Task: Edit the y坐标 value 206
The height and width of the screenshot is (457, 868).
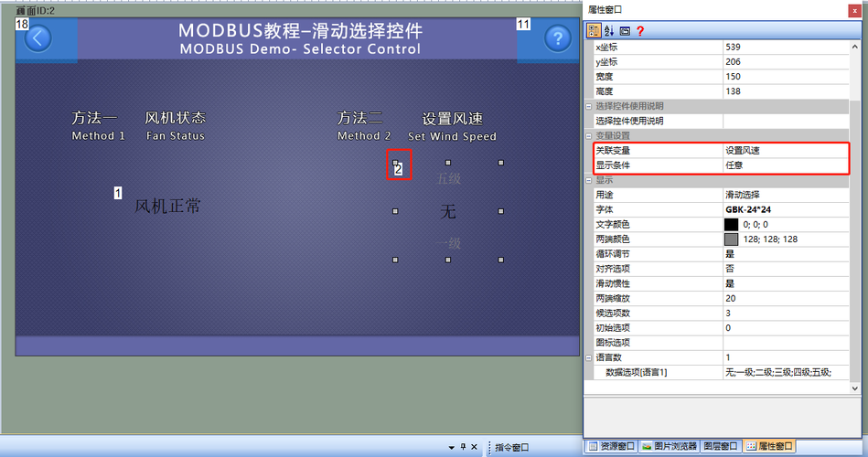Action: 786,62
